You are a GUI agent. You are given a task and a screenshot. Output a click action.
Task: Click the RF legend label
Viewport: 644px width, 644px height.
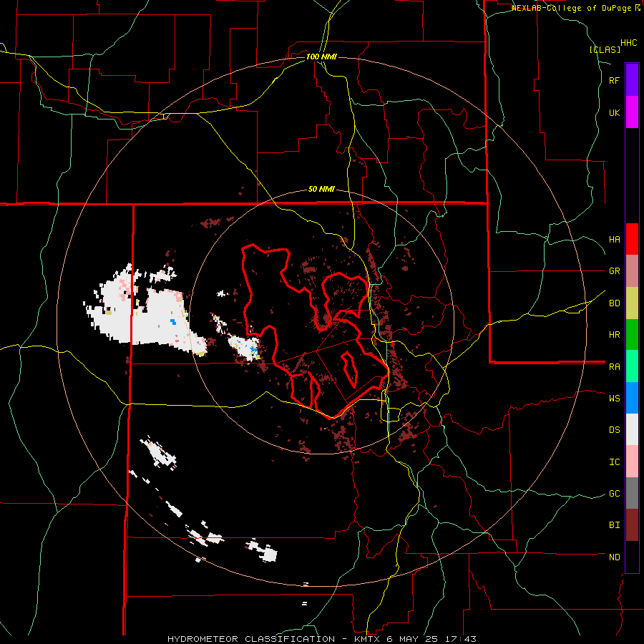point(615,80)
